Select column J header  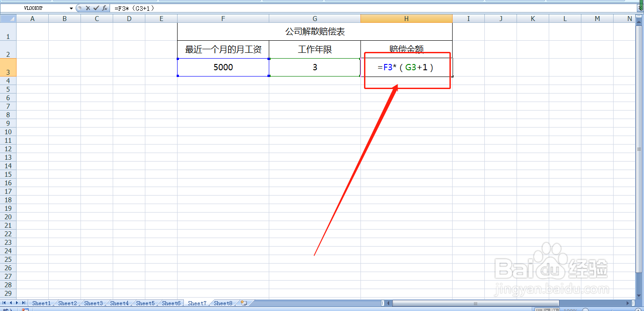coord(500,18)
